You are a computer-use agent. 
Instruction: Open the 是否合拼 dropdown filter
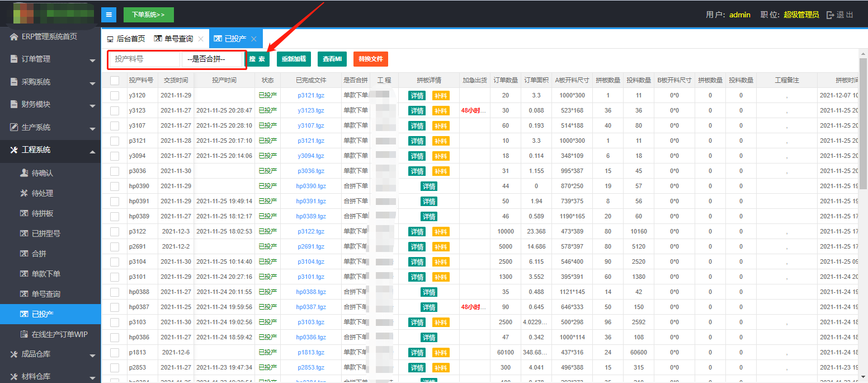tap(213, 59)
